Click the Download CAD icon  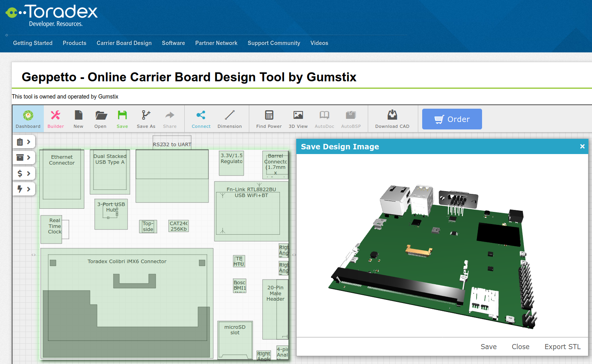pyautogui.click(x=392, y=118)
